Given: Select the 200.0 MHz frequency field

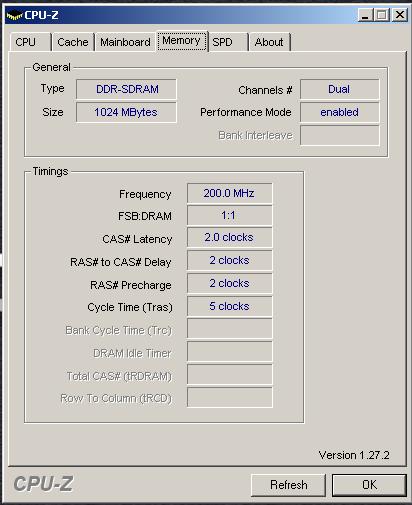Looking at the screenshot, I should click(230, 193).
